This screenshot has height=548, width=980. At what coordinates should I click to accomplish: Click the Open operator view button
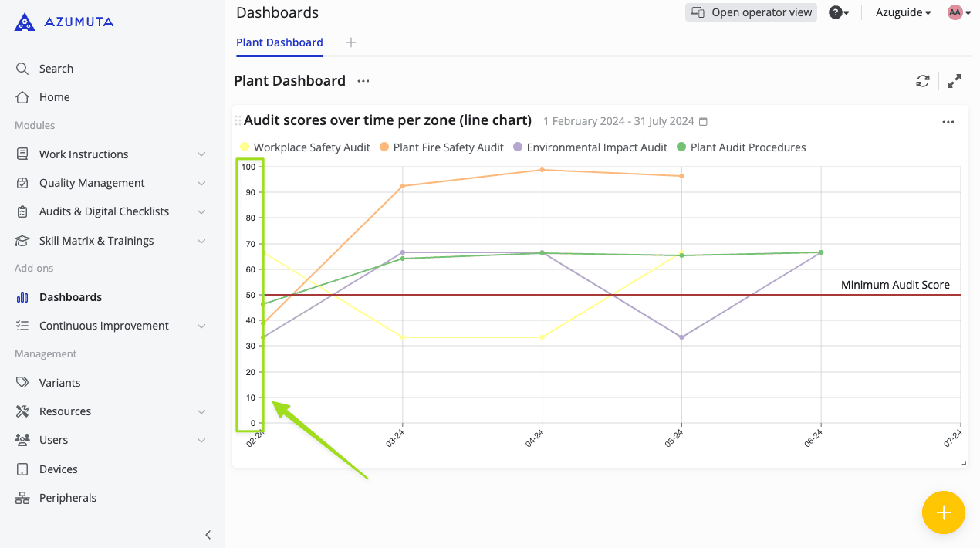(751, 12)
